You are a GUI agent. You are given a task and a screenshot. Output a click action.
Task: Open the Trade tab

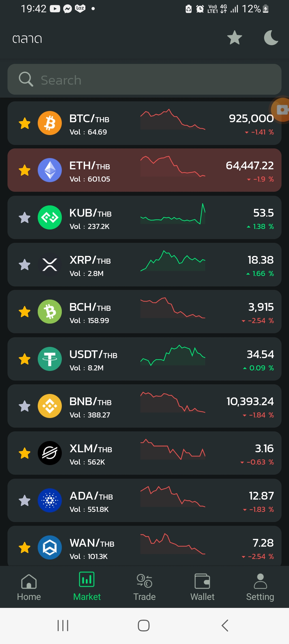pos(144,587)
